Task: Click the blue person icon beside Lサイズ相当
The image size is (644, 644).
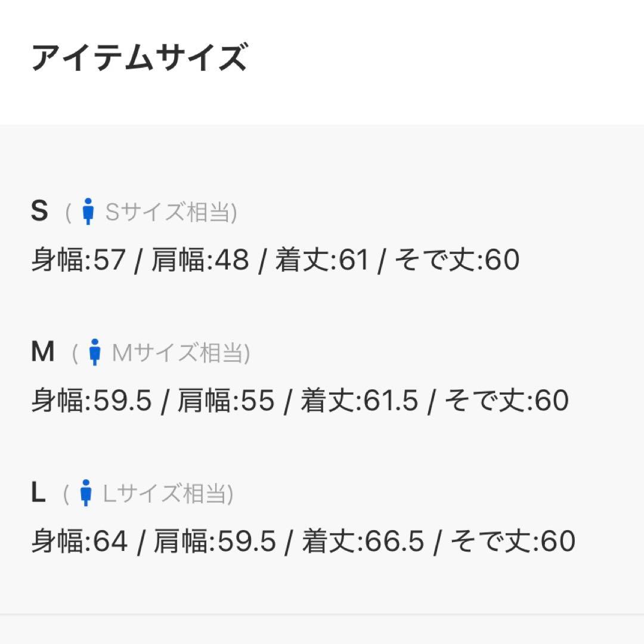Action: click(x=86, y=493)
